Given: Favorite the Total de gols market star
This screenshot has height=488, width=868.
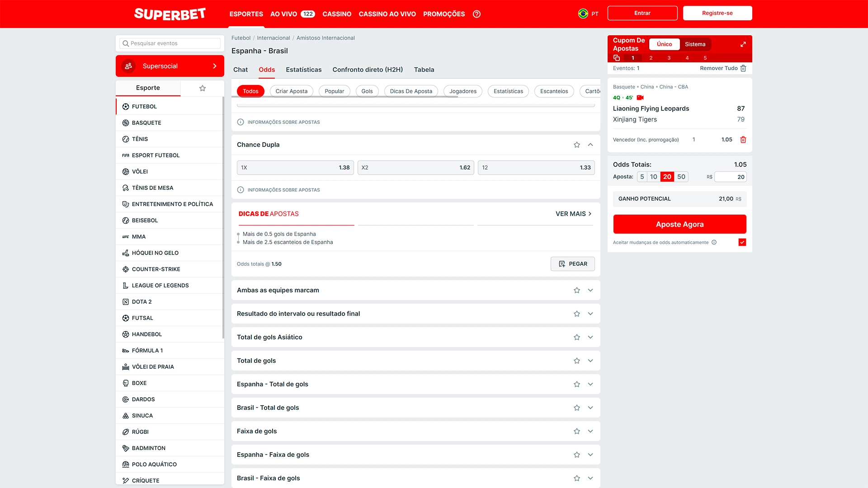Looking at the screenshot, I should click(577, 361).
